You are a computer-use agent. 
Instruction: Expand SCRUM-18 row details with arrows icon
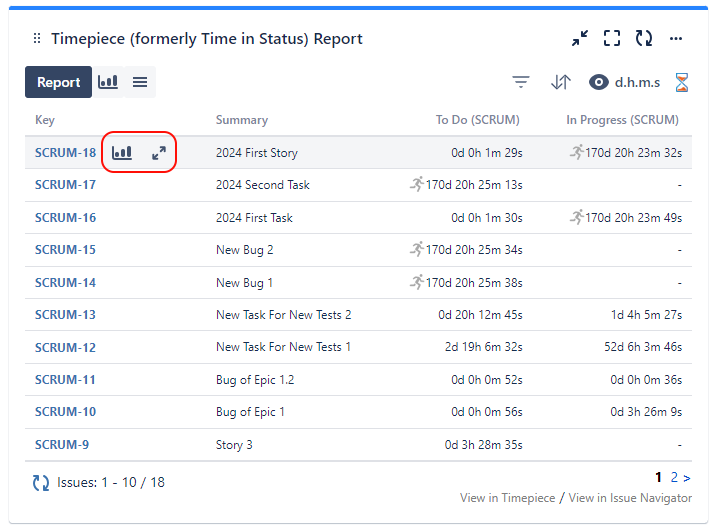pos(158,153)
